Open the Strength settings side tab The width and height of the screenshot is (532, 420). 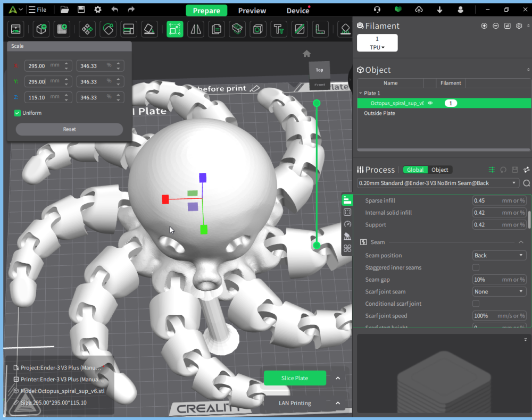click(x=347, y=212)
